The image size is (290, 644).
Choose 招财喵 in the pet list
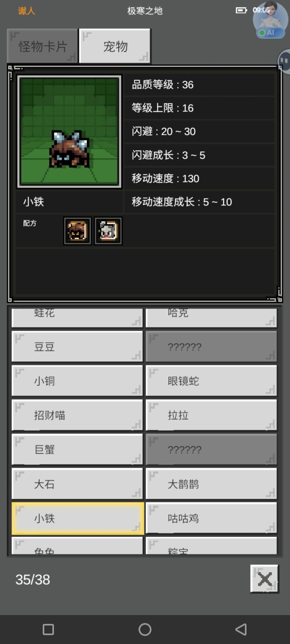click(x=77, y=415)
